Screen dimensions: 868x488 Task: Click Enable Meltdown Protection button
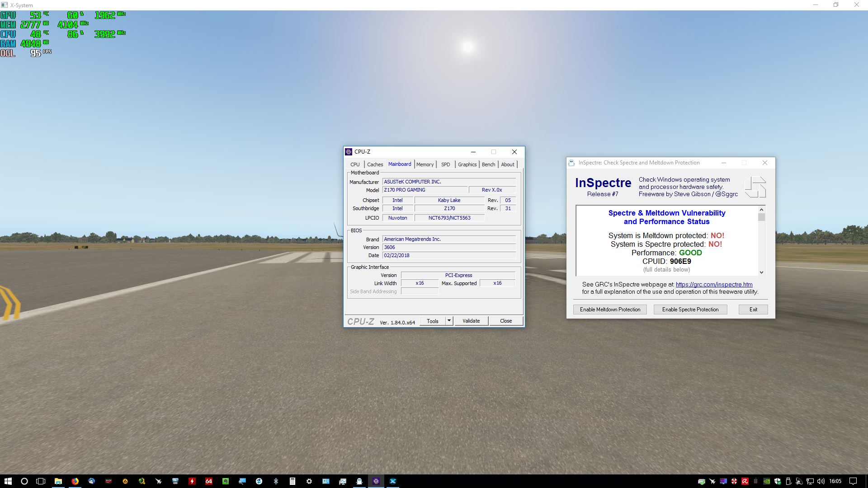click(x=610, y=310)
